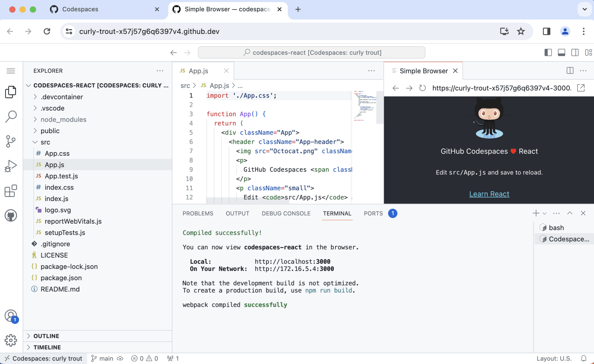This screenshot has width=594, height=364.
Task: Open the Search view magnifier icon
Action: (11, 116)
